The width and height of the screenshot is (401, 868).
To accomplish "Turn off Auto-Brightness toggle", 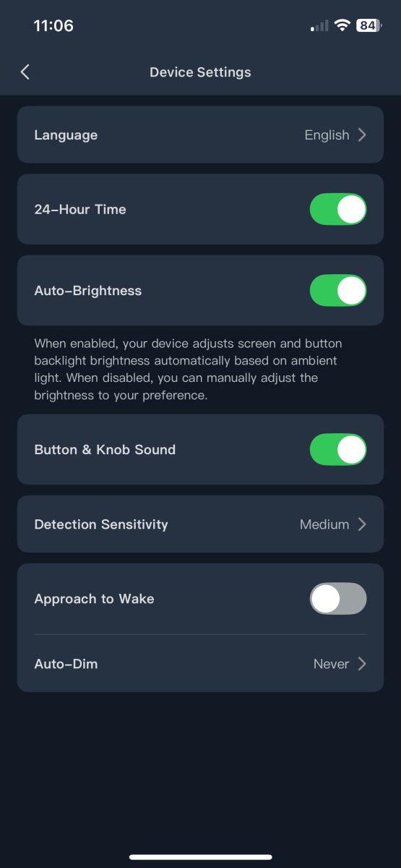I will 338,291.
